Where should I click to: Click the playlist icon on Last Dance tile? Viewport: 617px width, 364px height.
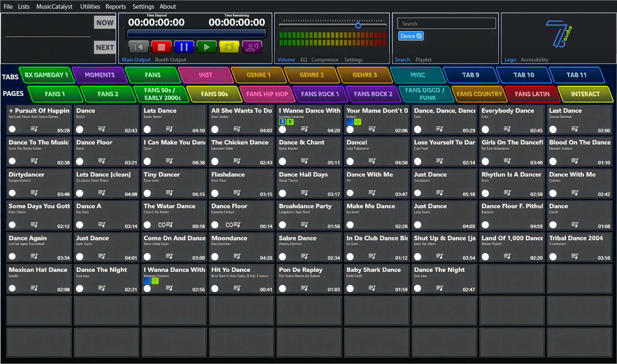click(575, 129)
